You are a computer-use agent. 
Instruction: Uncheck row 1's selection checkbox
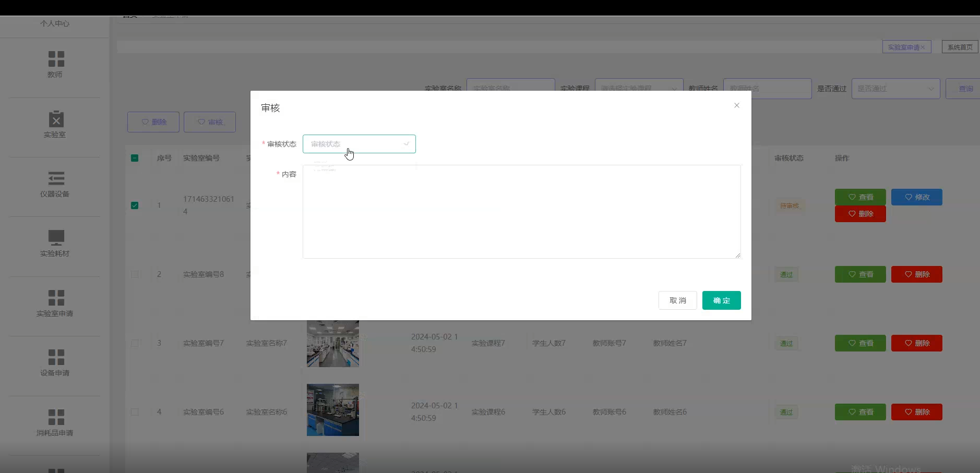click(135, 205)
